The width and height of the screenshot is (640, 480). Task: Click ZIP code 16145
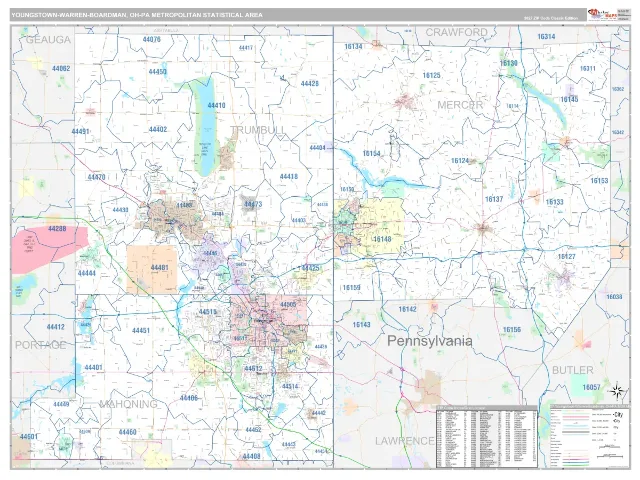click(x=569, y=100)
